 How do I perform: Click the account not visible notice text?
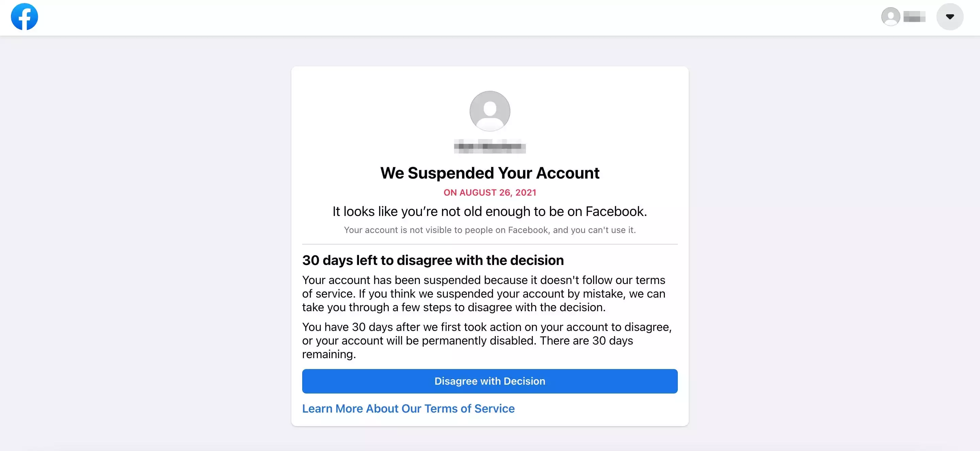click(x=490, y=230)
